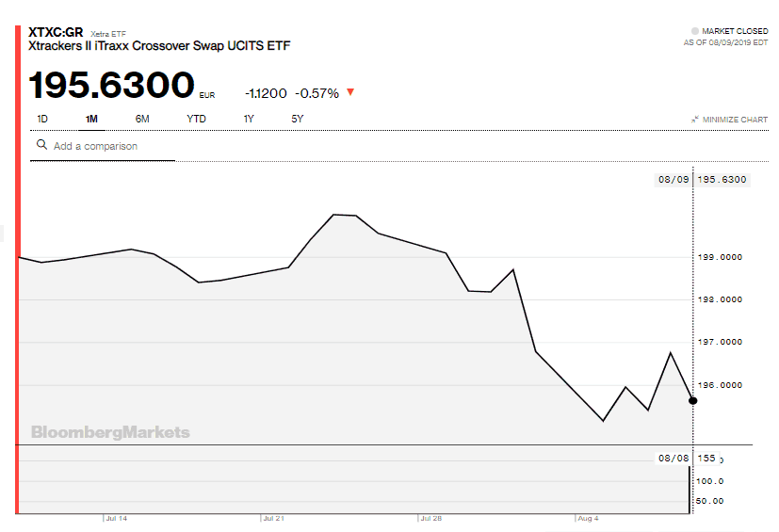Click the arrows icon beside Minimize Chart

tap(695, 120)
